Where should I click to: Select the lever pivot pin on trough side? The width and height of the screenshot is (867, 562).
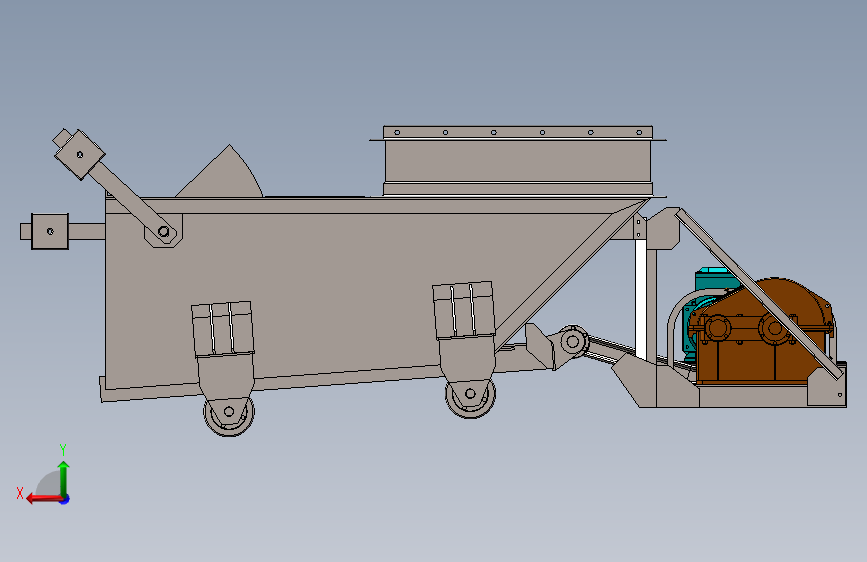click(x=164, y=231)
